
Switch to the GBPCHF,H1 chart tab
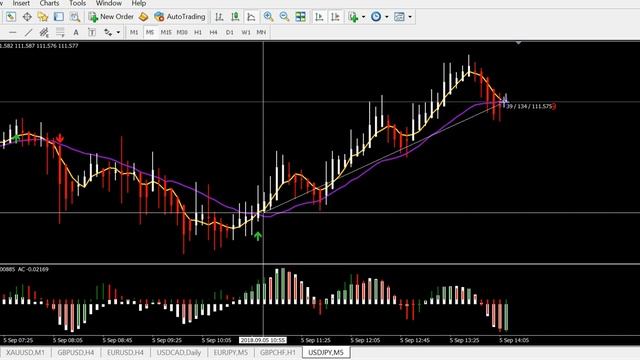click(x=278, y=352)
